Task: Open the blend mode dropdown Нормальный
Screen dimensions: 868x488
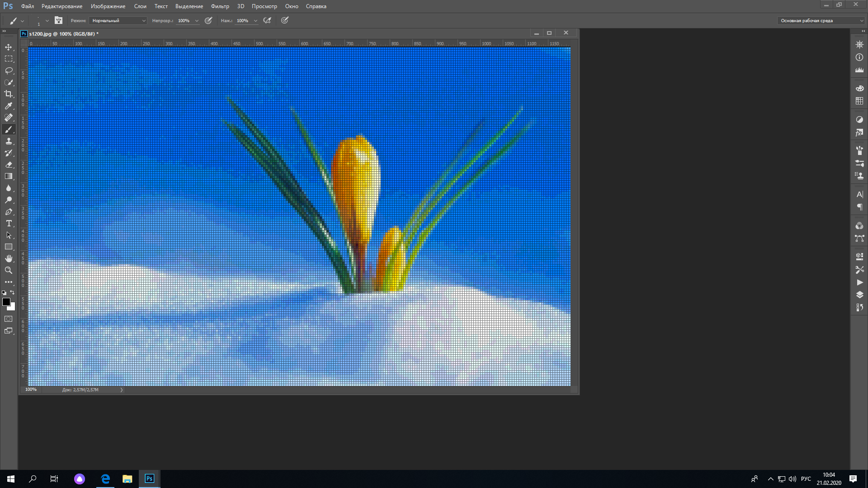Action: [x=118, y=20]
